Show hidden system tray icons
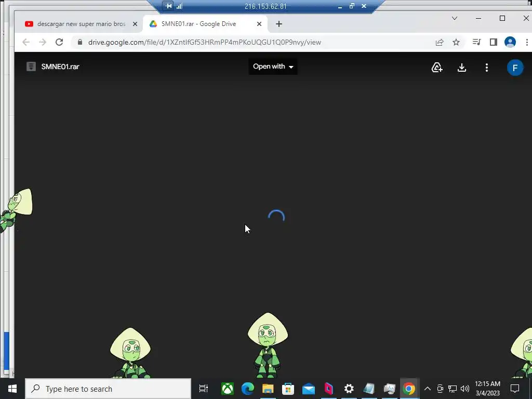Screen dimensions: 532x399 coord(428,389)
